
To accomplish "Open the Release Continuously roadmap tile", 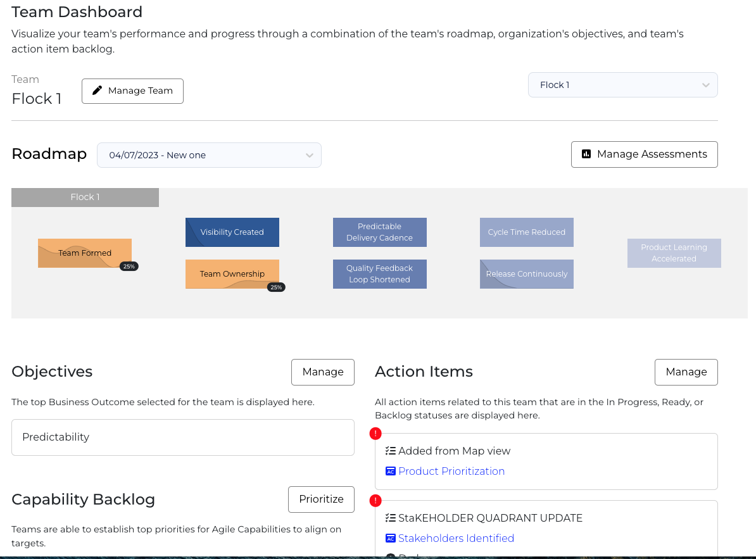I will 526,274.
